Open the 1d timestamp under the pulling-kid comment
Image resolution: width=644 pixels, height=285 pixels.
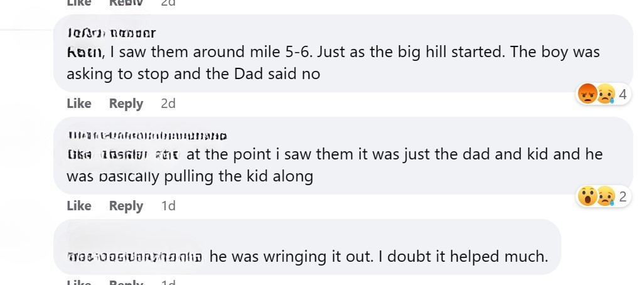coord(168,206)
